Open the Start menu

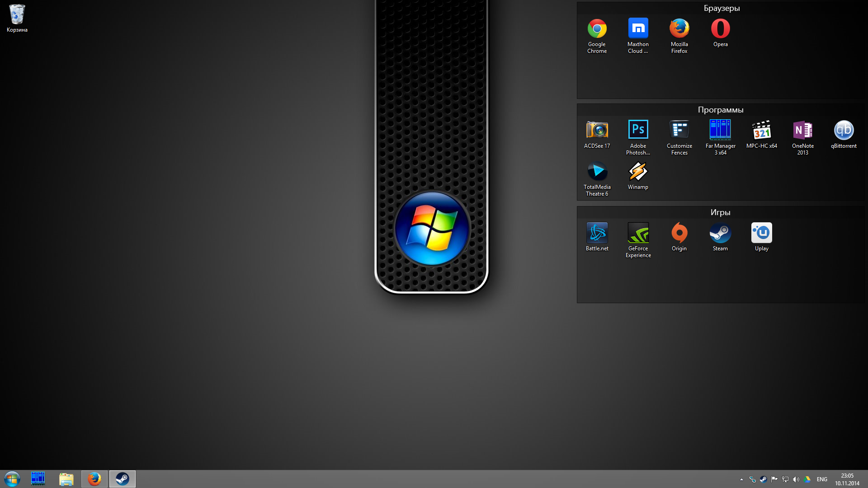(x=12, y=479)
